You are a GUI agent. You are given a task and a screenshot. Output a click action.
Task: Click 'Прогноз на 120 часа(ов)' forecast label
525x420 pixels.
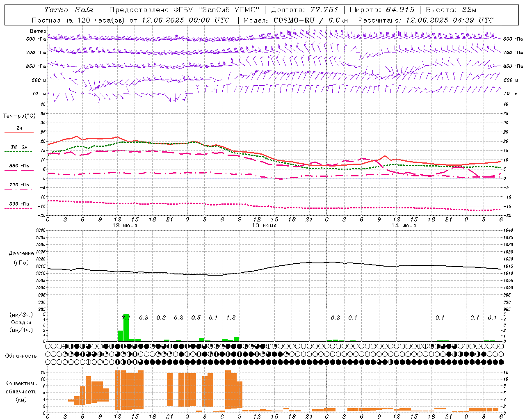(x=79, y=20)
